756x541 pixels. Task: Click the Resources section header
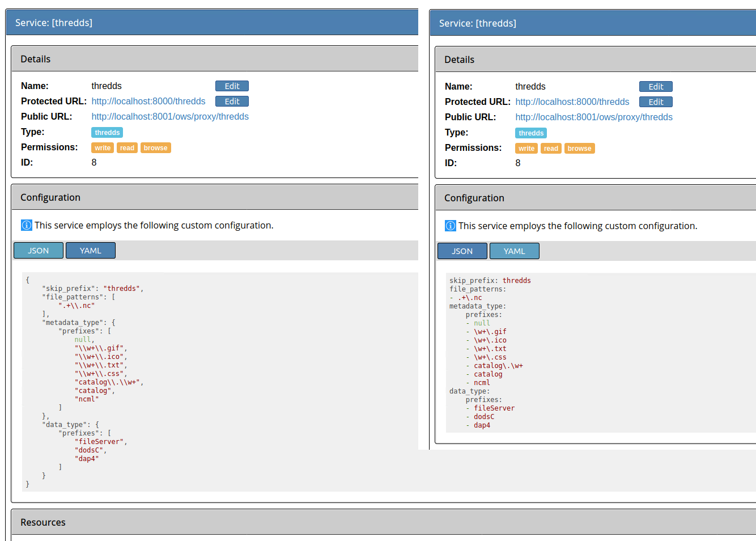coord(384,522)
